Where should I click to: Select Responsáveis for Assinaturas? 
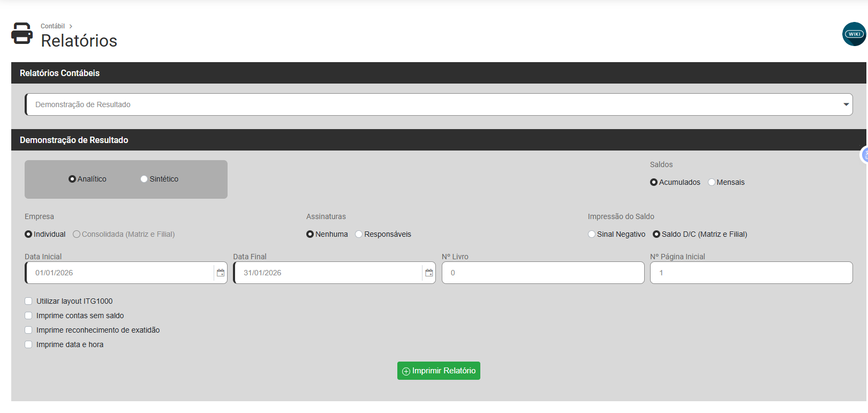pos(359,234)
